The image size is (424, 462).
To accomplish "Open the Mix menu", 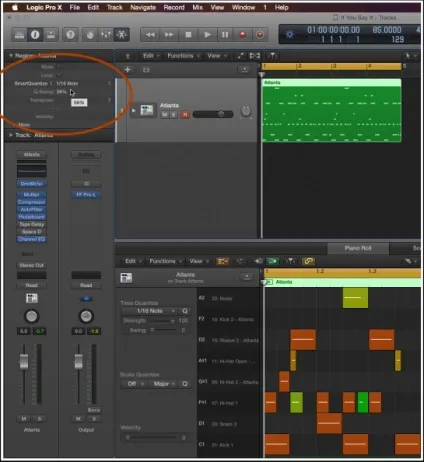I will 198,7.
